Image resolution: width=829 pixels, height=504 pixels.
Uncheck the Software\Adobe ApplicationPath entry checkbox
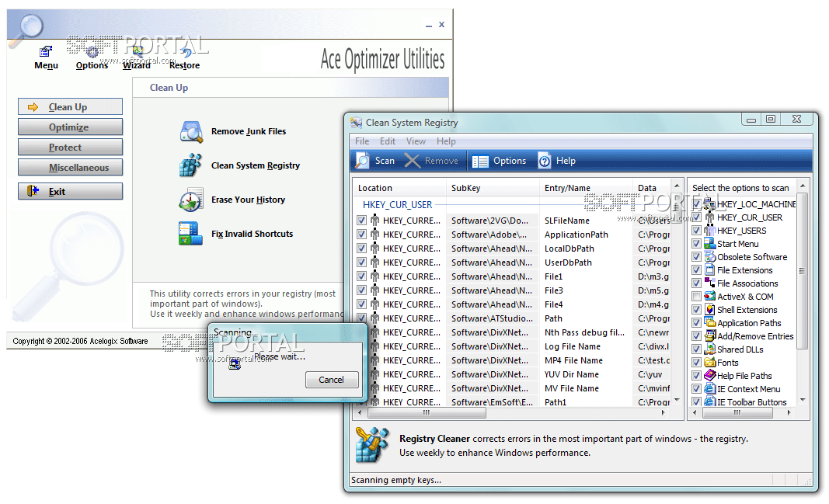tap(361, 234)
